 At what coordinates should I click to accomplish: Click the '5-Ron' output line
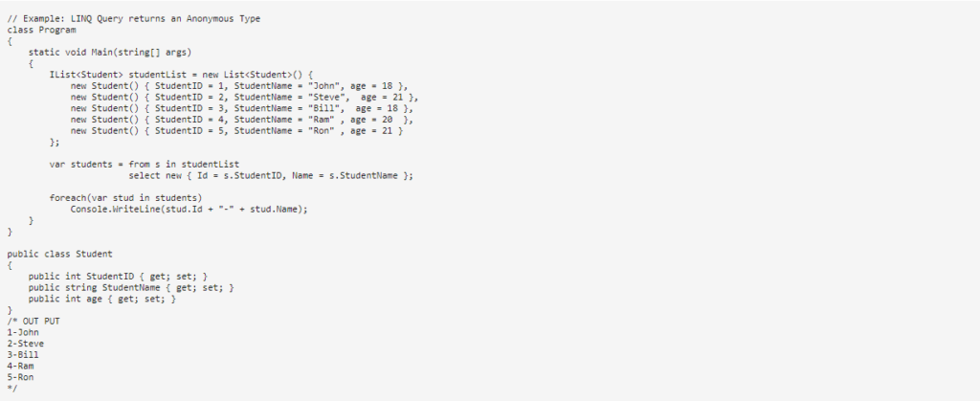pyautogui.click(x=21, y=378)
